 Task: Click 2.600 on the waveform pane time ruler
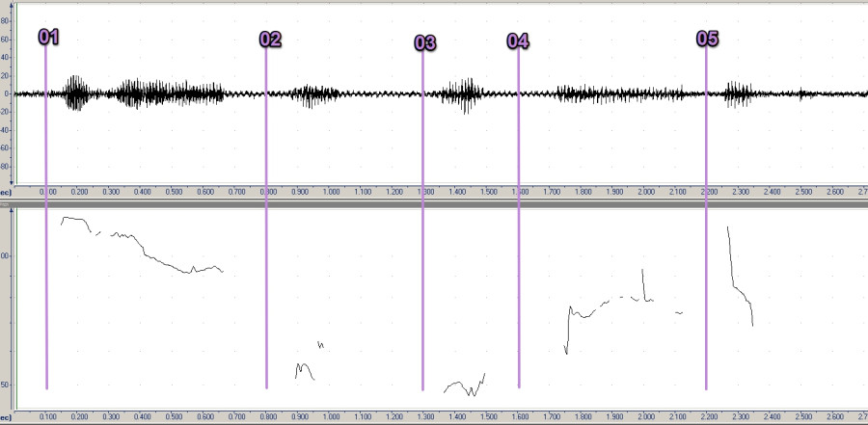pyautogui.click(x=835, y=192)
